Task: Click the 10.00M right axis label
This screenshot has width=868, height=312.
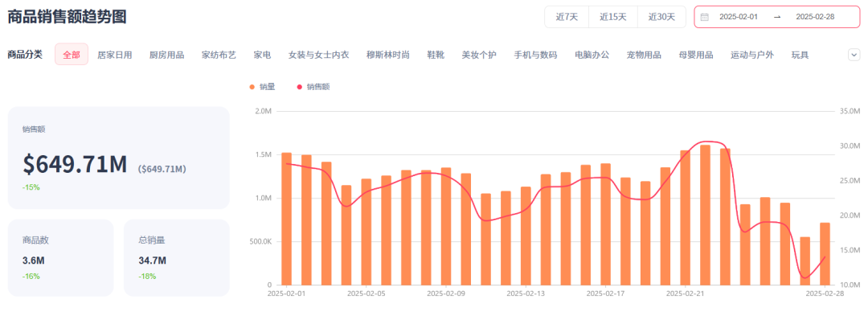Action: tap(850, 285)
